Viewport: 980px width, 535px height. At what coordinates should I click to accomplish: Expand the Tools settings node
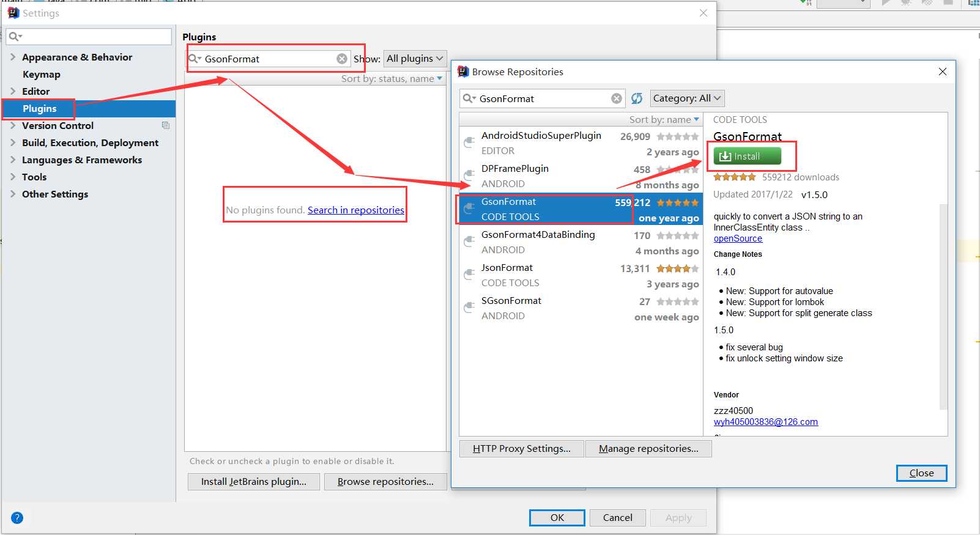point(13,177)
